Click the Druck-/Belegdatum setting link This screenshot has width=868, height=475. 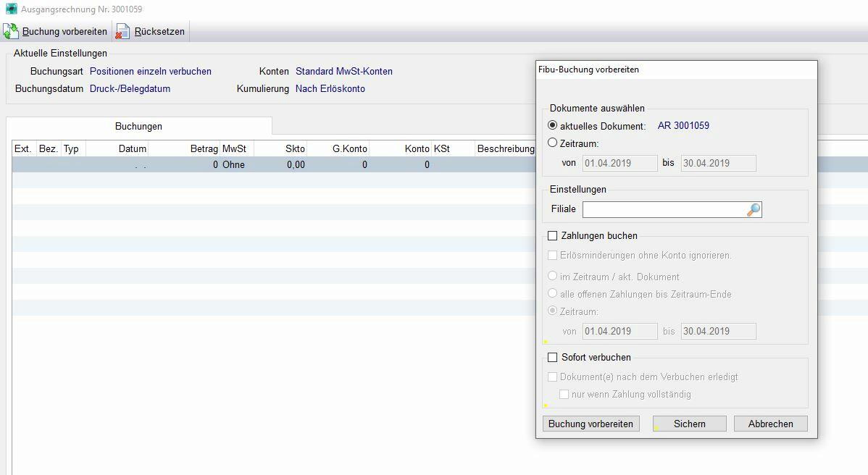coord(130,89)
